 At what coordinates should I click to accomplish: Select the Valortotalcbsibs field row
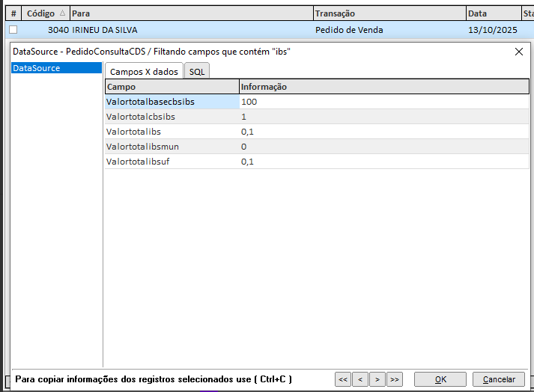pyautogui.click(x=141, y=117)
